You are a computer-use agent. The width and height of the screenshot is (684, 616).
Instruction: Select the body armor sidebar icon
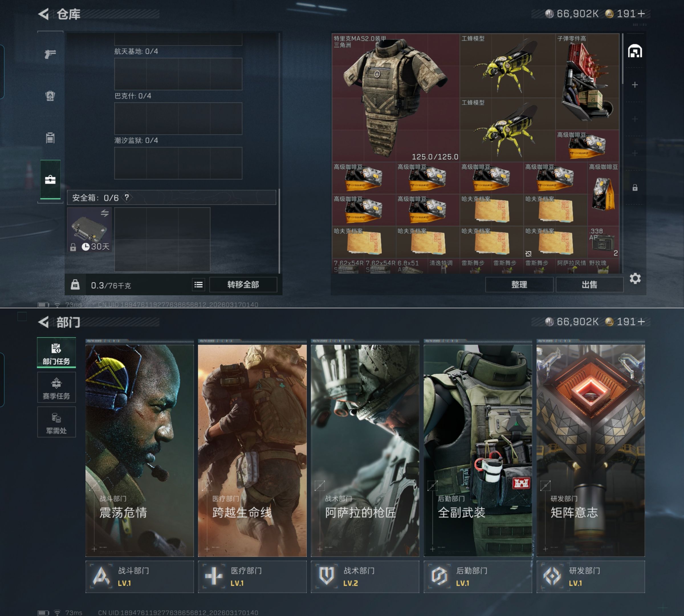tap(50, 96)
